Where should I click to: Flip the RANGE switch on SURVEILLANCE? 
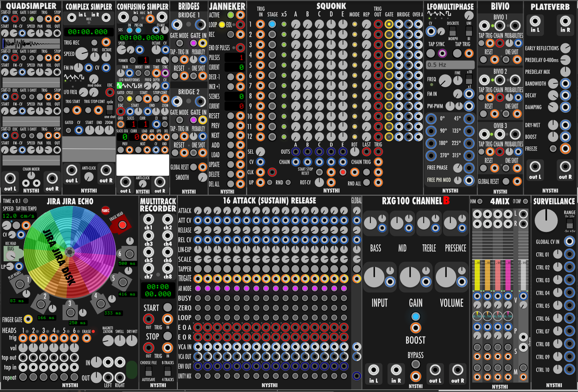click(x=570, y=223)
